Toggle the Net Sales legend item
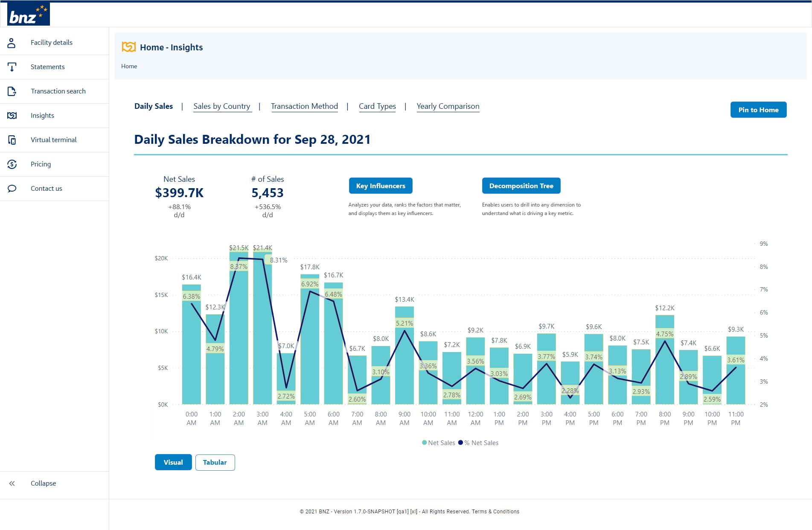The width and height of the screenshot is (812, 530). click(x=438, y=443)
